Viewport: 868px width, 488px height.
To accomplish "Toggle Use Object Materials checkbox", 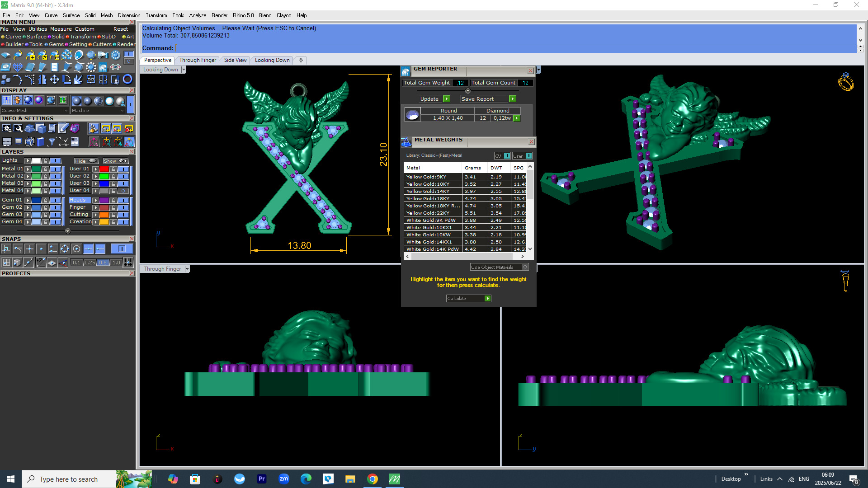I will [x=525, y=267].
